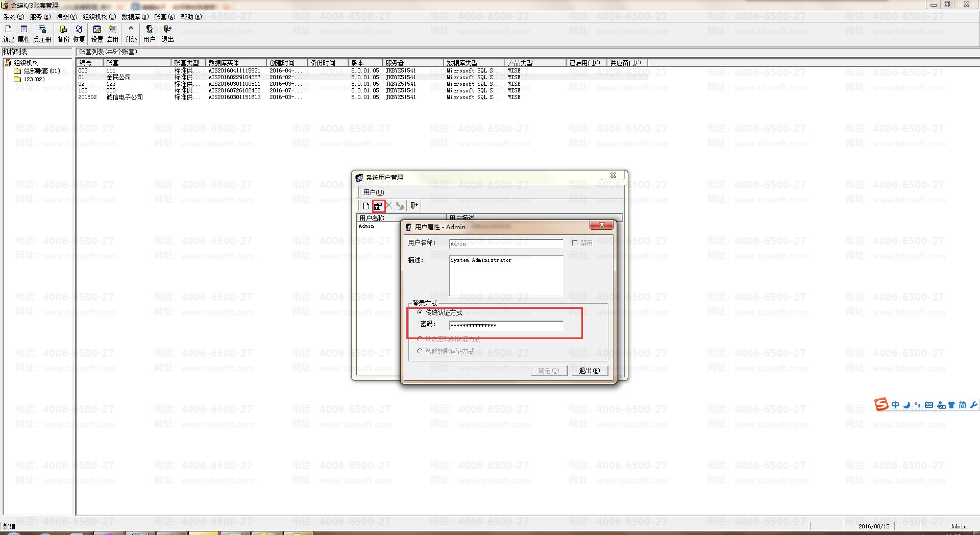The image size is (980, 535).
Task: Click the 产品类型 column header
Action: 536,63
